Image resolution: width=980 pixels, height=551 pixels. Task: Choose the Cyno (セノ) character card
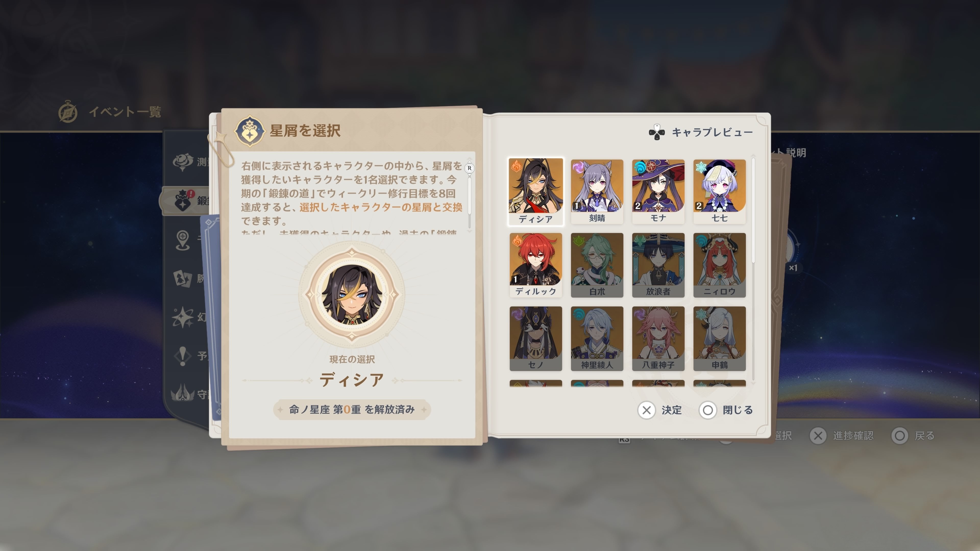(536, 339)
